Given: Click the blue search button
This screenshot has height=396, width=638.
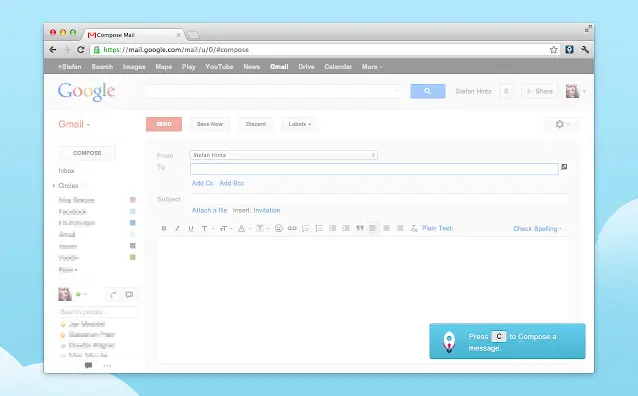Looking at the screenshot, I should pyautogui.click(x=428, y=91).
